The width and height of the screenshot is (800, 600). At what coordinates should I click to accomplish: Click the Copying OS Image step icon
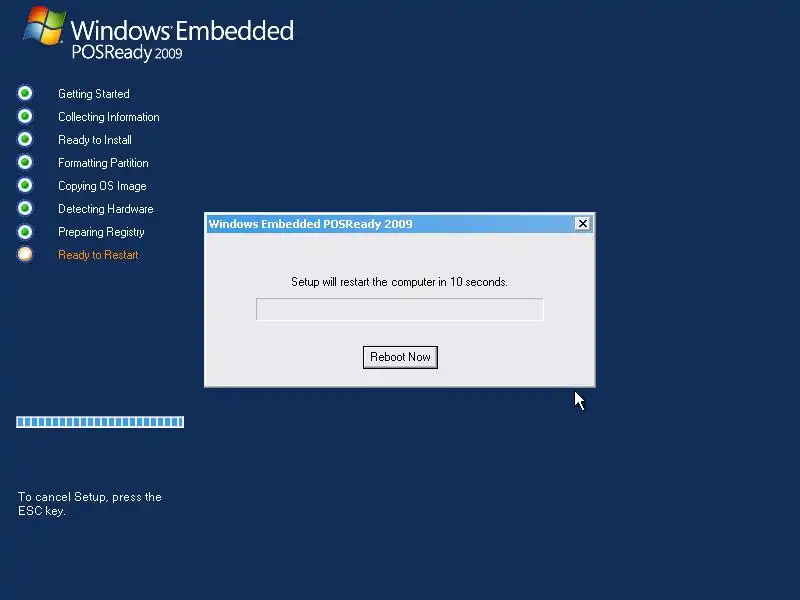coord(25,185)
